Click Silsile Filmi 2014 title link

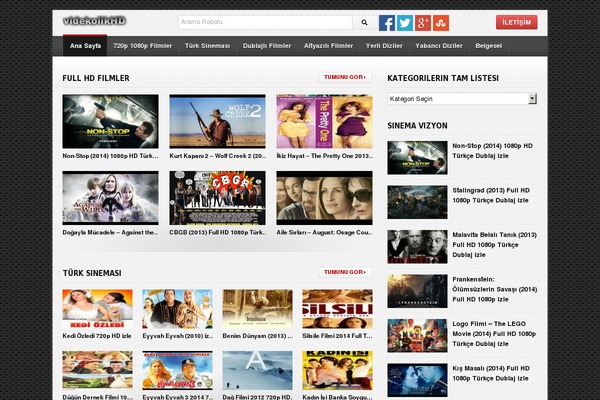point(338,336)
